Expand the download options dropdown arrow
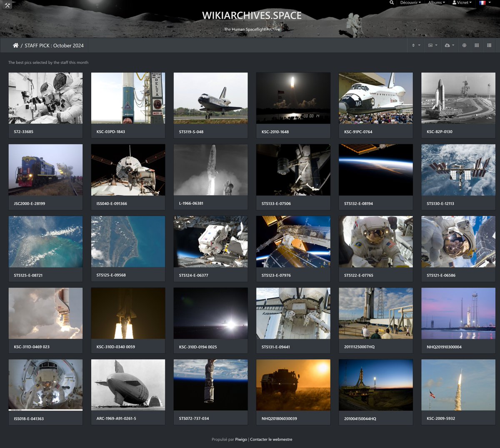The image size is (500, 448). pyautogui.click(x=453, y=45)
